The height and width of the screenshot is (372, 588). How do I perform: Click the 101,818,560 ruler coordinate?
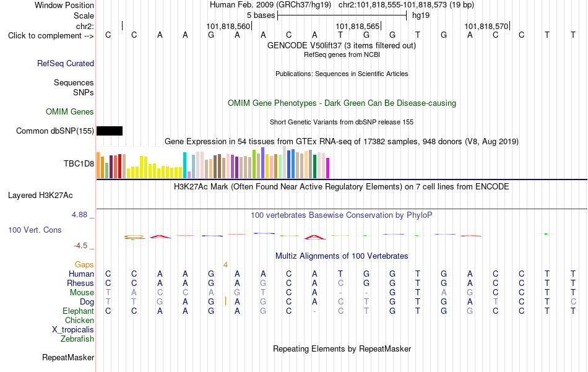click(228, 26)
